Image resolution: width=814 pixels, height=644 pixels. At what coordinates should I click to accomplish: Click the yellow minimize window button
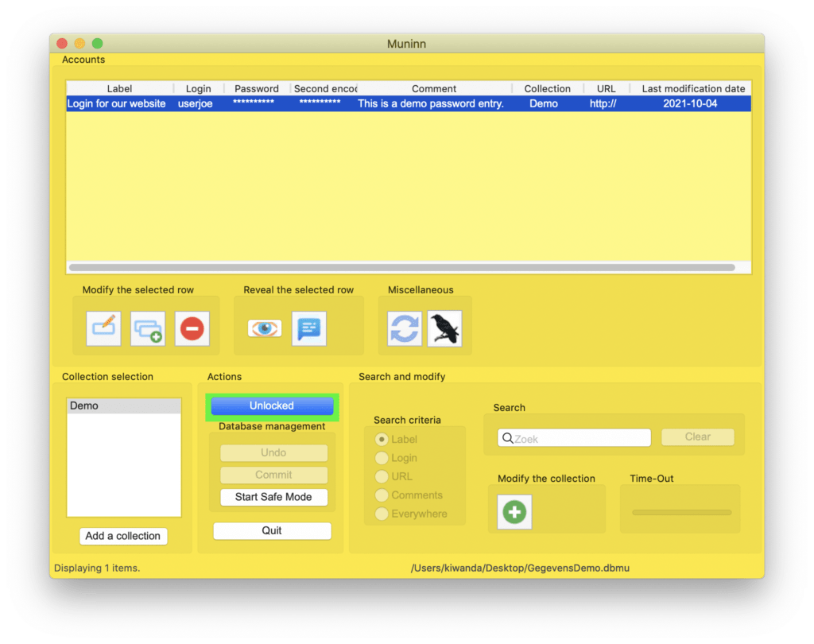[x=79, y=44]
